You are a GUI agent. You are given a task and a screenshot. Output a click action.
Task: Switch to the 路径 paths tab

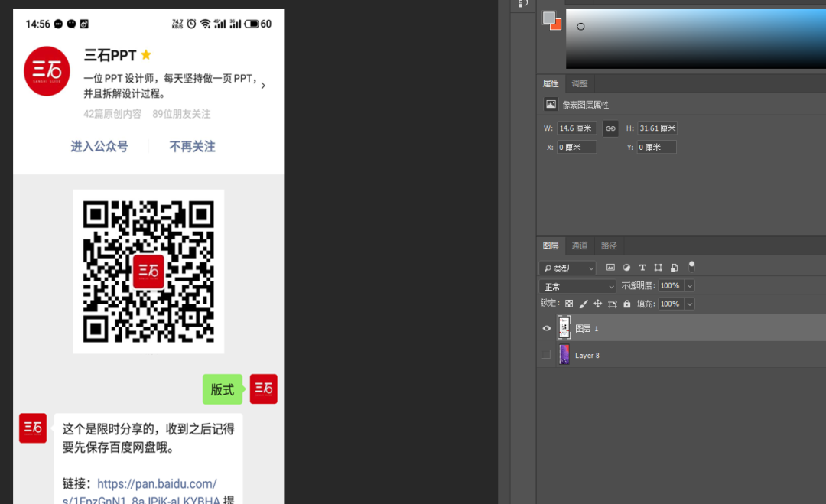(x=609, y=245)
